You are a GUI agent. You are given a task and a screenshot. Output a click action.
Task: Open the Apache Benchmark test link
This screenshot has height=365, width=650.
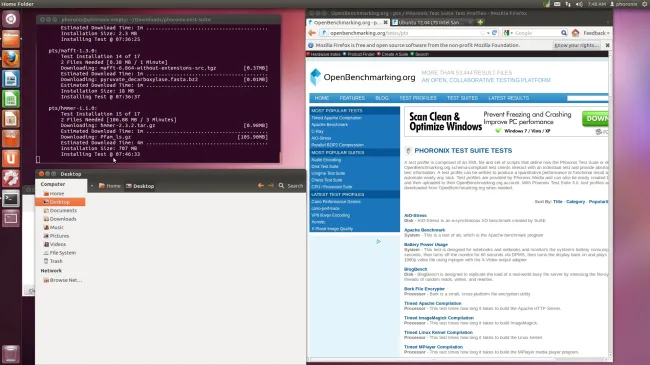coord(424,230)
